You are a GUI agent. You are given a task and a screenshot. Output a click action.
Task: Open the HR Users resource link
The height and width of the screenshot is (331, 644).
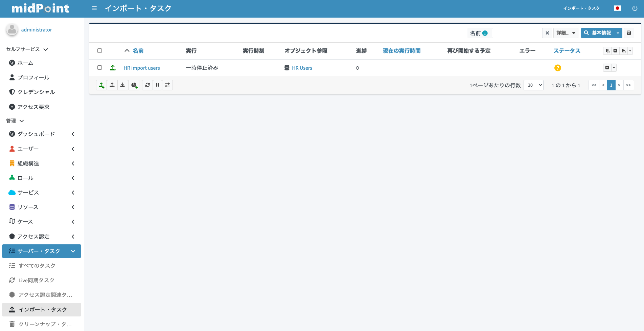pos(302,68)
